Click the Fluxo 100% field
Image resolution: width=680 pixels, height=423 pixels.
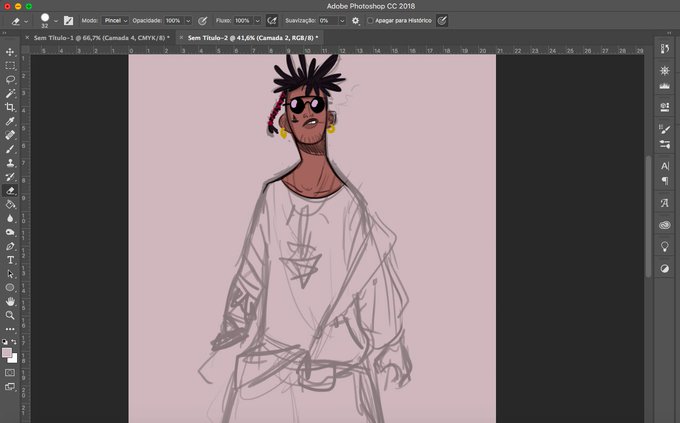pos(244,20)
